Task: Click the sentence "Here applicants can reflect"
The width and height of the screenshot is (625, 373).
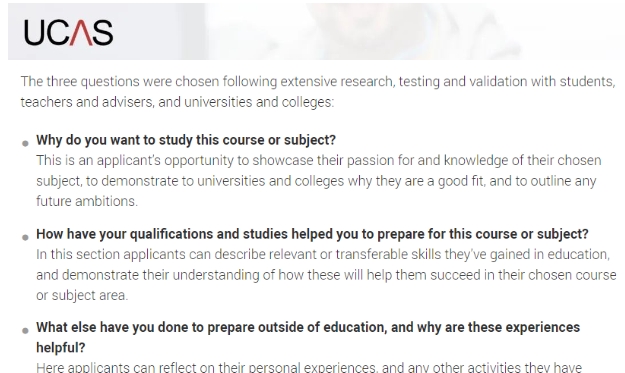Action: point(309,367)
